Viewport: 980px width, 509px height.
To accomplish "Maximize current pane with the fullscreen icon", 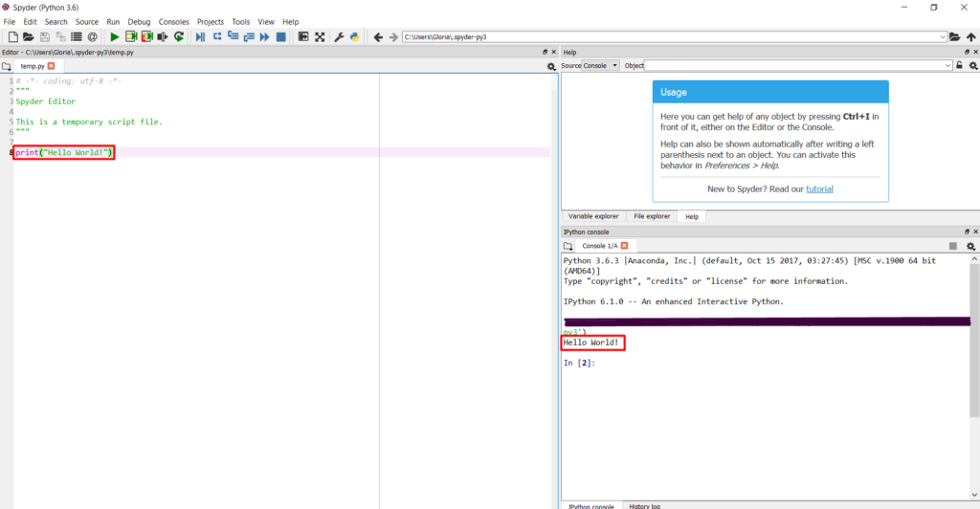I will click(320, 37).
